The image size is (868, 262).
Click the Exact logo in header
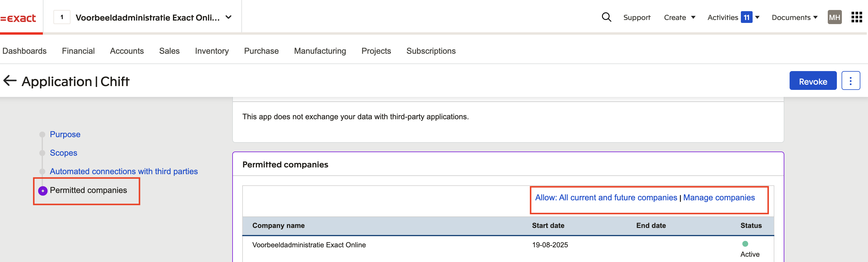[18, 18]
